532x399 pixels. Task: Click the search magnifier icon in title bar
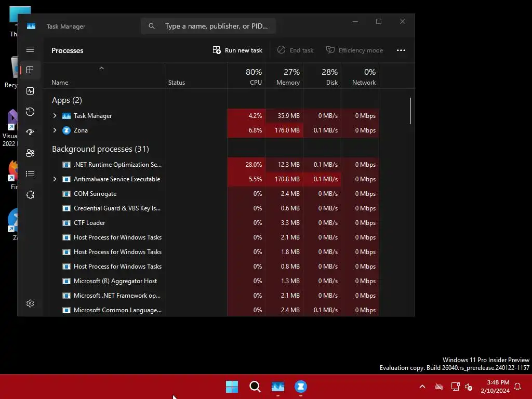click(x=152, y=26)
